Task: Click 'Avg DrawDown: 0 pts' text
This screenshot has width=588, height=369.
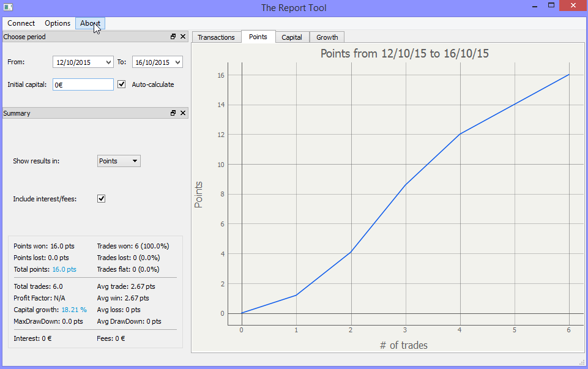Action: 129,321
